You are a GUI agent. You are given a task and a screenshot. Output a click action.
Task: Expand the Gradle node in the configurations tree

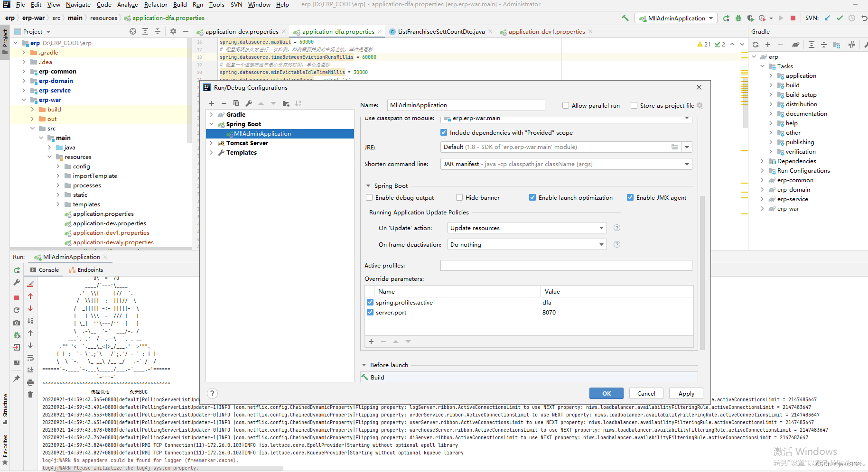click(211, 114)
